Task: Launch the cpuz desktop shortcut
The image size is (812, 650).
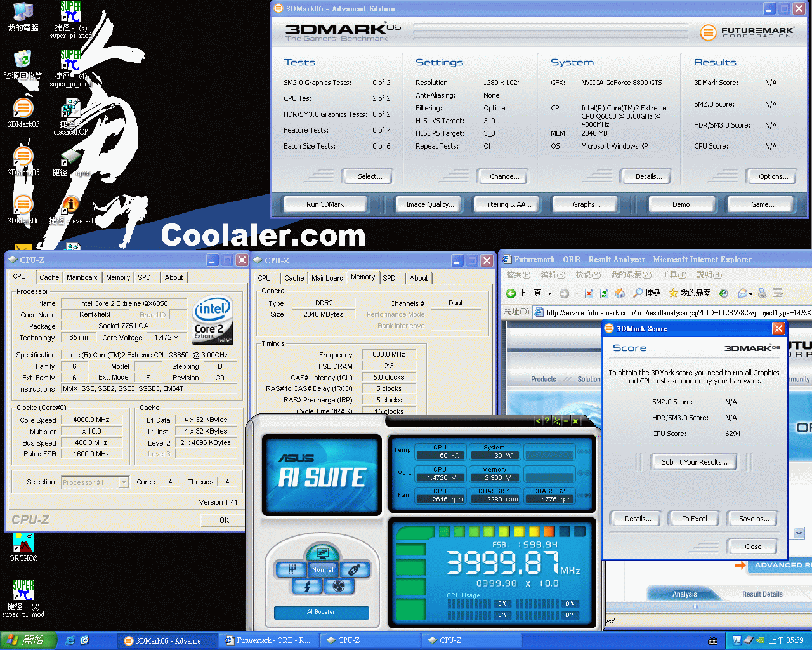Action: point(71,161)
